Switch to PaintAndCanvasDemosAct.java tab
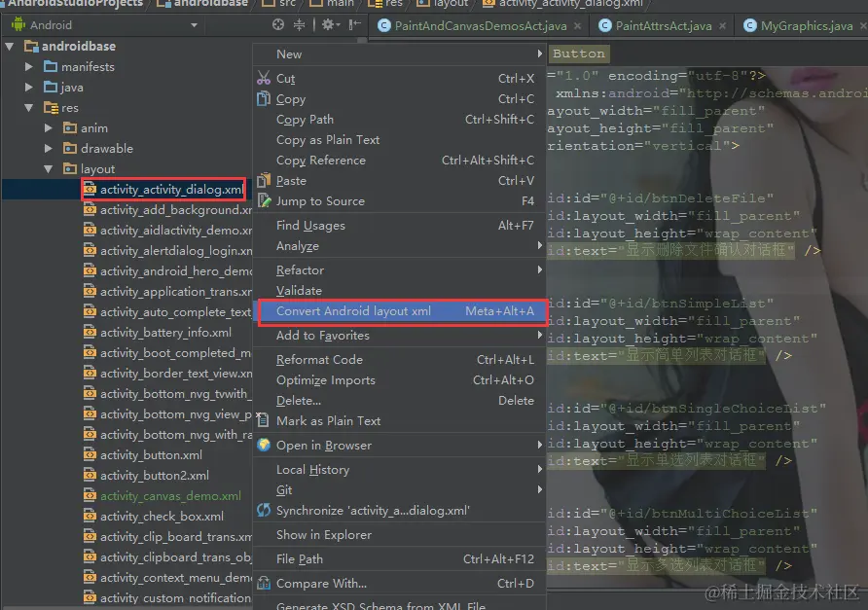 click(480, 26)
